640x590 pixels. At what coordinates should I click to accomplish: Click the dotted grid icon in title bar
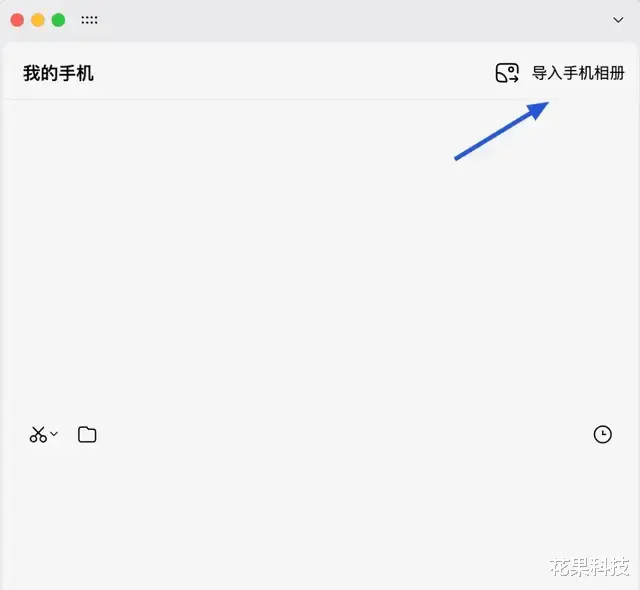coord(89,20)
